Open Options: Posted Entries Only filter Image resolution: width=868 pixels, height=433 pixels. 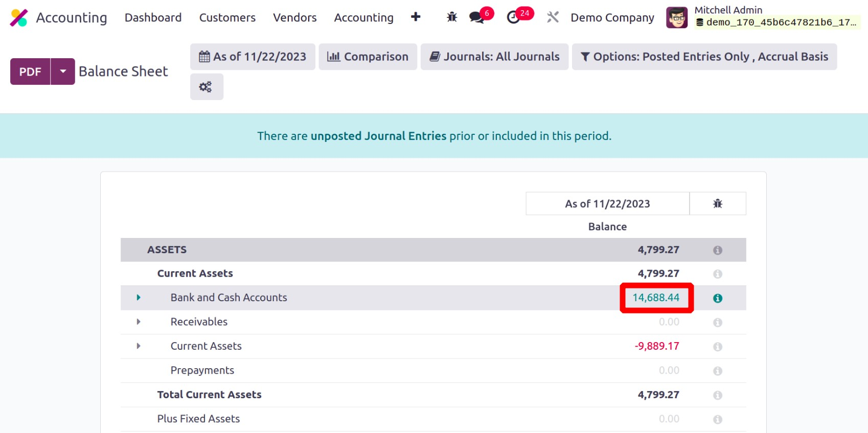(704, 57)
